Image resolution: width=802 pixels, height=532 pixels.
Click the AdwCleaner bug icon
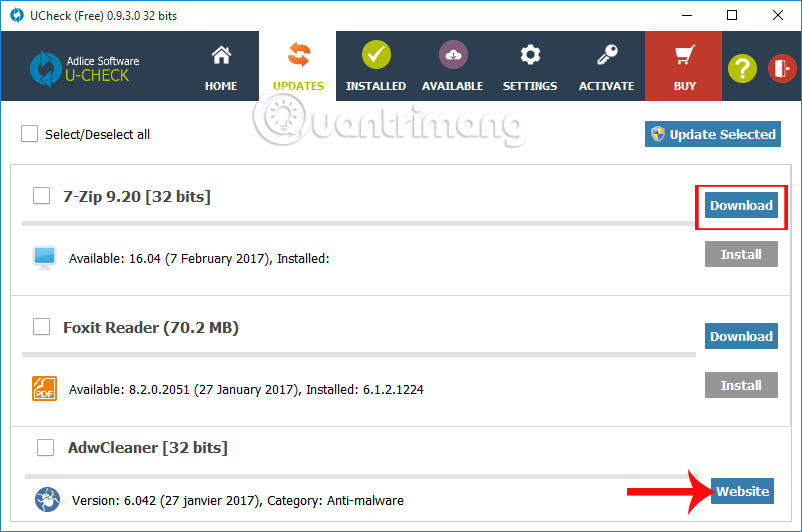pyautogui.click(x=48, y=499)
